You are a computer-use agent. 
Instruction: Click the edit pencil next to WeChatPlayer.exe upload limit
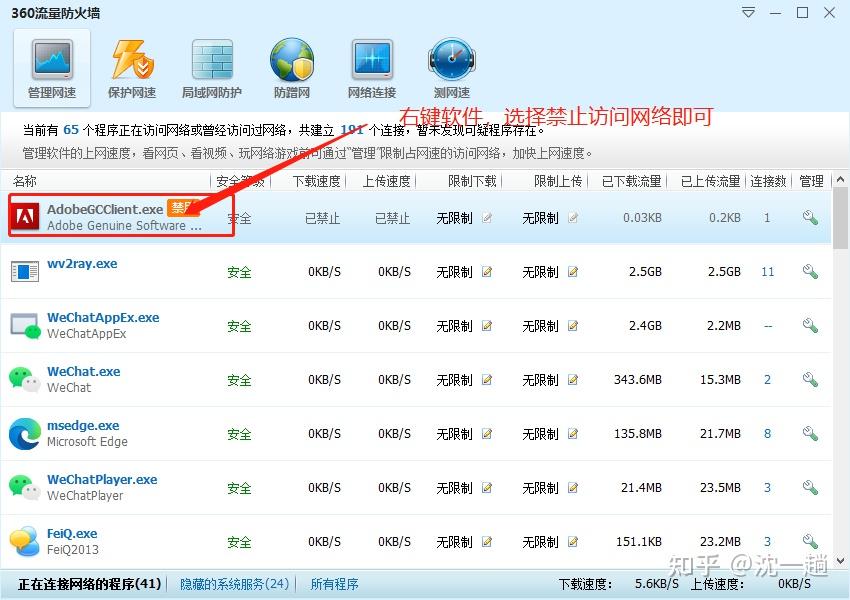click(x=572, y=488)
